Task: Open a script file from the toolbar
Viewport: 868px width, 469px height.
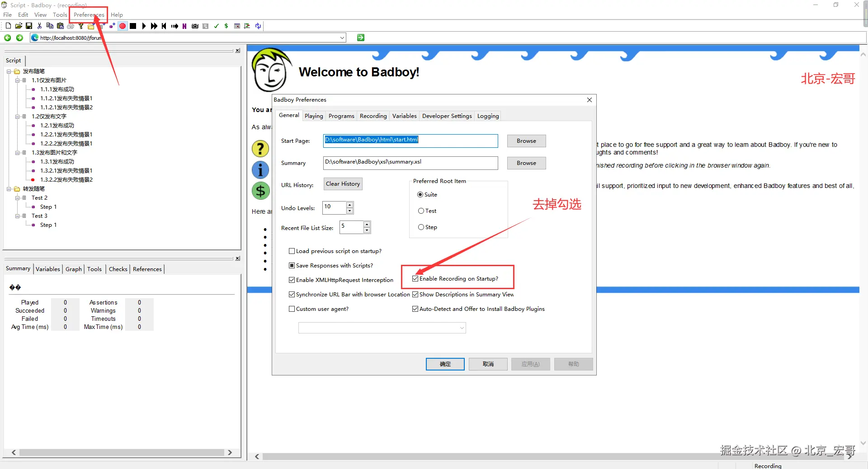Action: (x=19, y=26)
